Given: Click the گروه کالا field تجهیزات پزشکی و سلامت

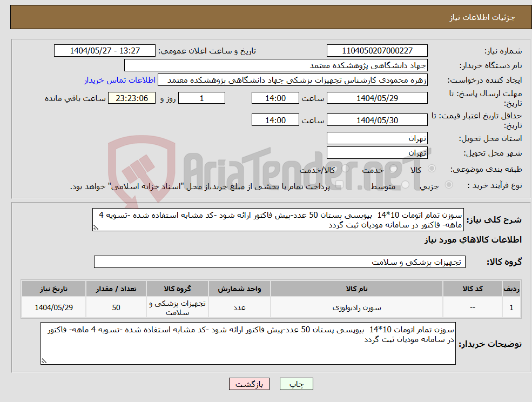Looking at the screenshot, I should [x=280, y=262].
